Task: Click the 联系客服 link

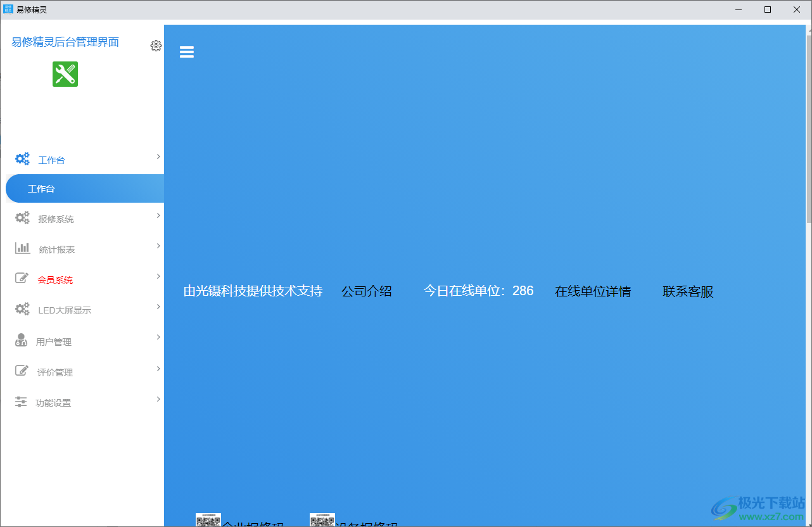Action: tap(688, 291)
